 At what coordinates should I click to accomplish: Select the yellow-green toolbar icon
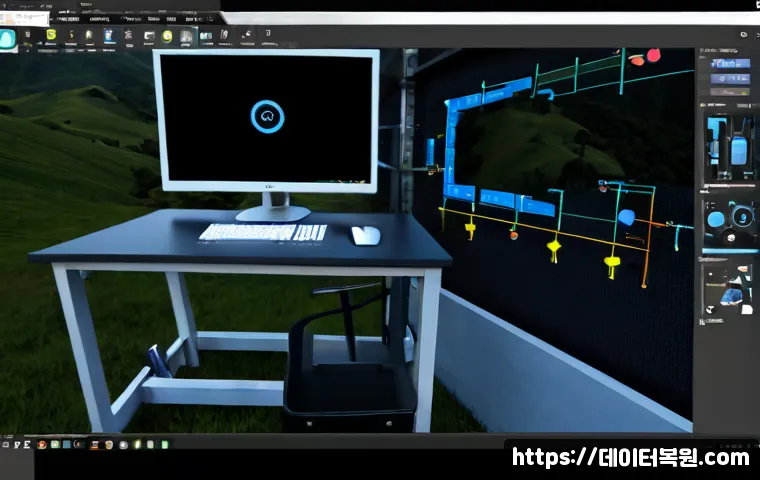point(51,35)
